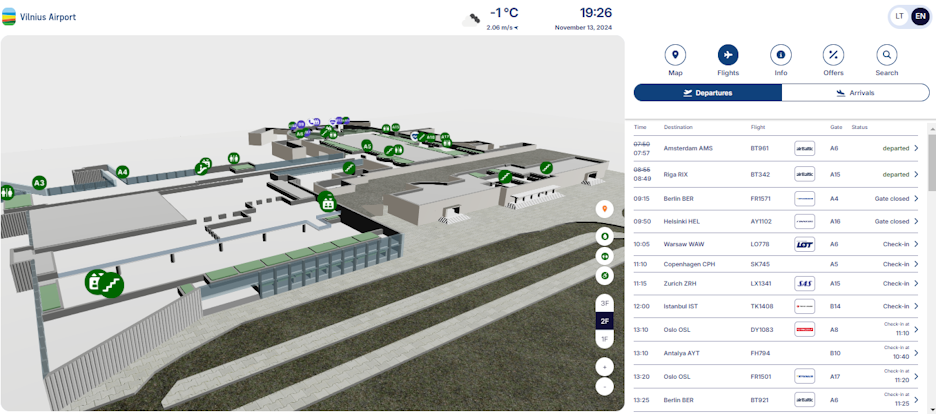Screen dimensions: 936x414
Task: Switch to the Arrivals tab
Action: click(855, 93)
